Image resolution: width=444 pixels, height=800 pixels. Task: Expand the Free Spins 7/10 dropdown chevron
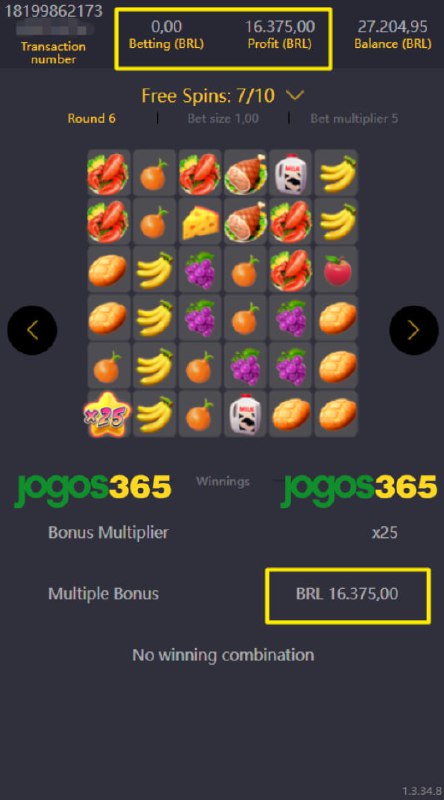[x=295, y=95]
